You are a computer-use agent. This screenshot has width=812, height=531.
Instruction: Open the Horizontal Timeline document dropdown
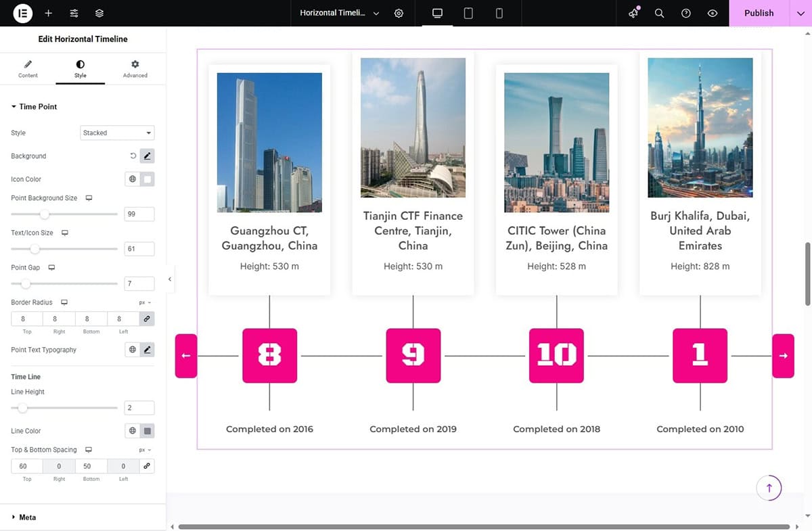click(x=340, y=13)
